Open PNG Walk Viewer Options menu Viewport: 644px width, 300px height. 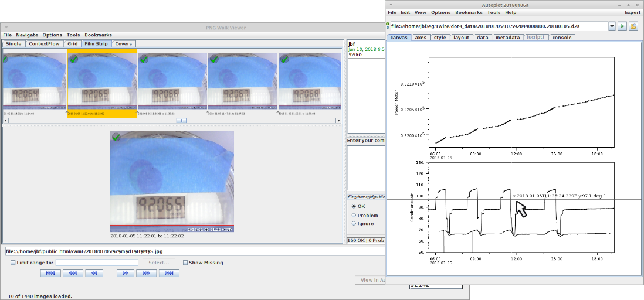coord(52,35)
